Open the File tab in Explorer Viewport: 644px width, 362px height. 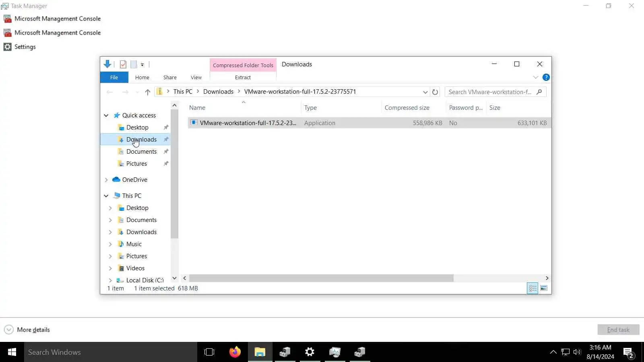click(x=114, y=77)
